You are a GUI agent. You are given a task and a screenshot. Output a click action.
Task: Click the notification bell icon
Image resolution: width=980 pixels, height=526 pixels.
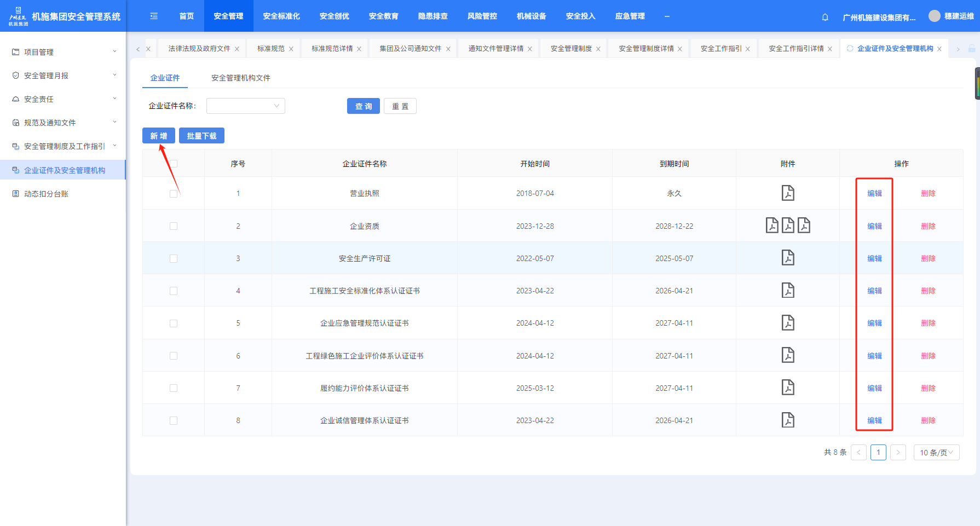tap(825, 17)
